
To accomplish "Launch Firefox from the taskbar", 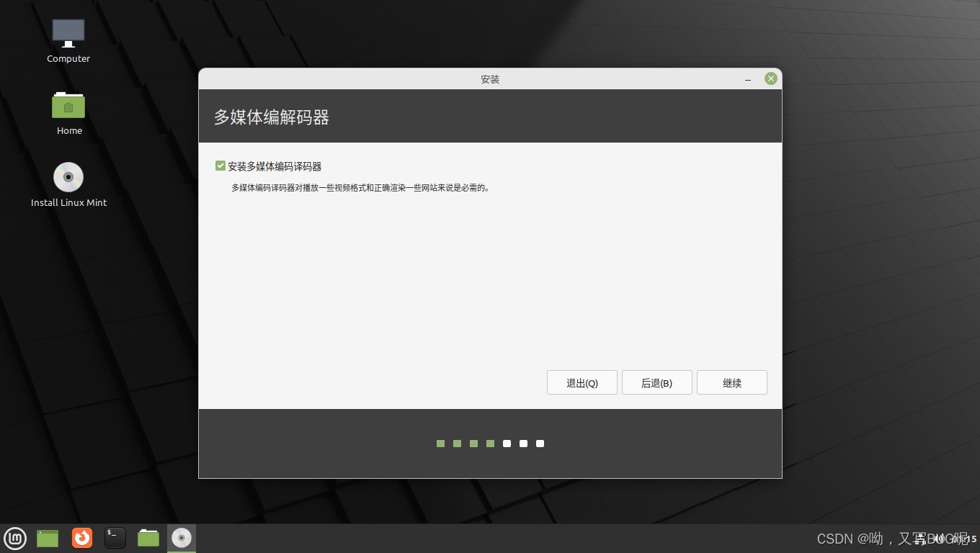I will click(x=82, y=538).
